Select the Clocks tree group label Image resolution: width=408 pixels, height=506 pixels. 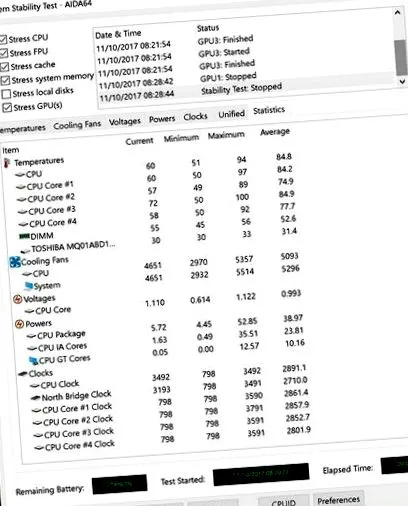[x=41, y=373]
